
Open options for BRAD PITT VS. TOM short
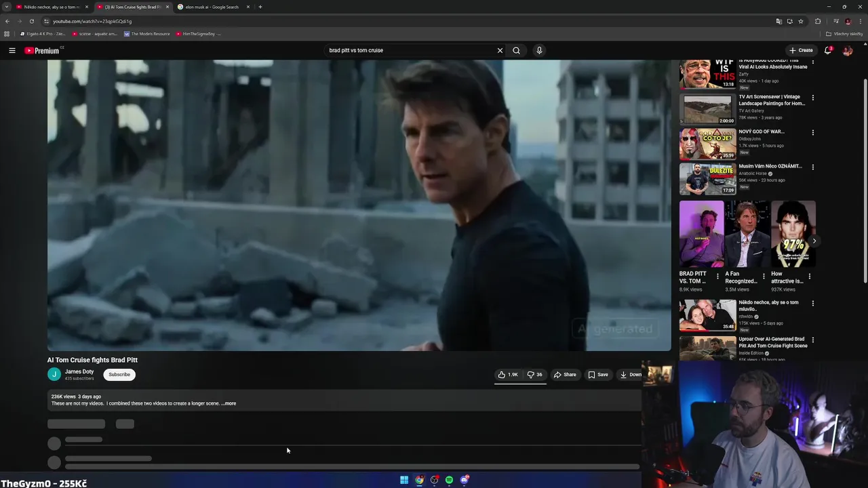click(x=717, y=276)
